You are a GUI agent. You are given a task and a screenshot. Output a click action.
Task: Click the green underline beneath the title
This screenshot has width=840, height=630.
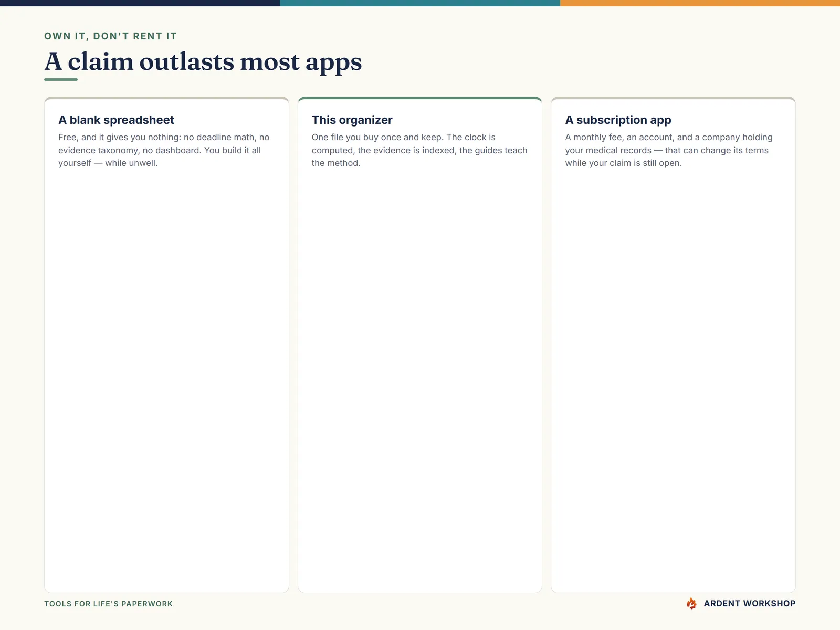(61, 79)
